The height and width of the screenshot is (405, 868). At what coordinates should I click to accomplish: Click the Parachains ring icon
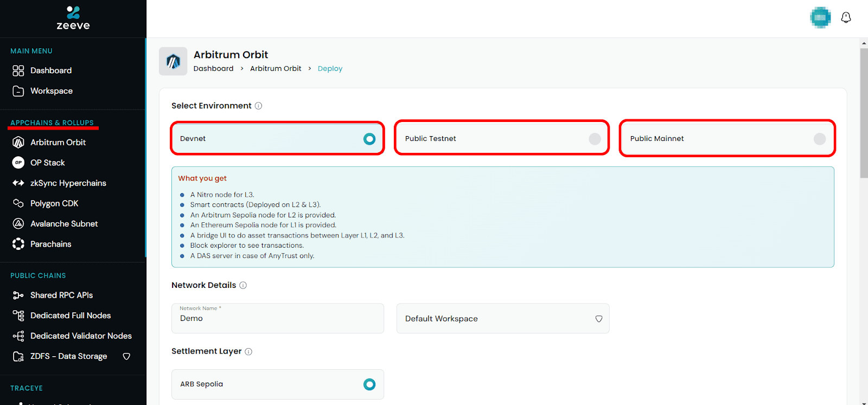tap(18, 244)
